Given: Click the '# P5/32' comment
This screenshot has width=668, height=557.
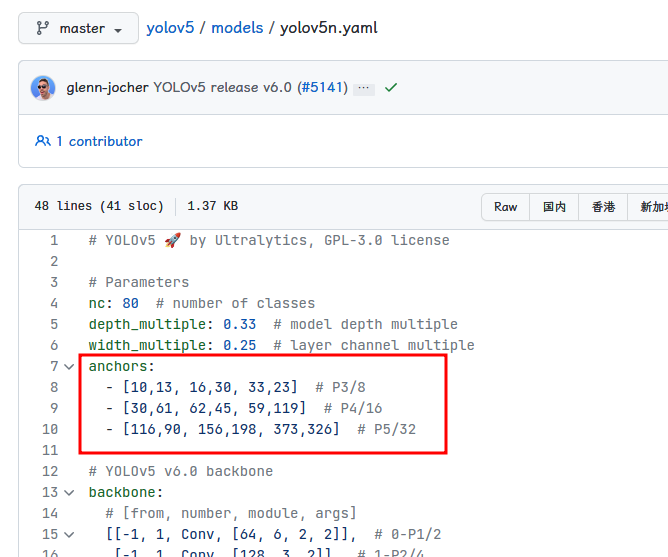Looking at the screenshot, I should [x=387, y=429].
